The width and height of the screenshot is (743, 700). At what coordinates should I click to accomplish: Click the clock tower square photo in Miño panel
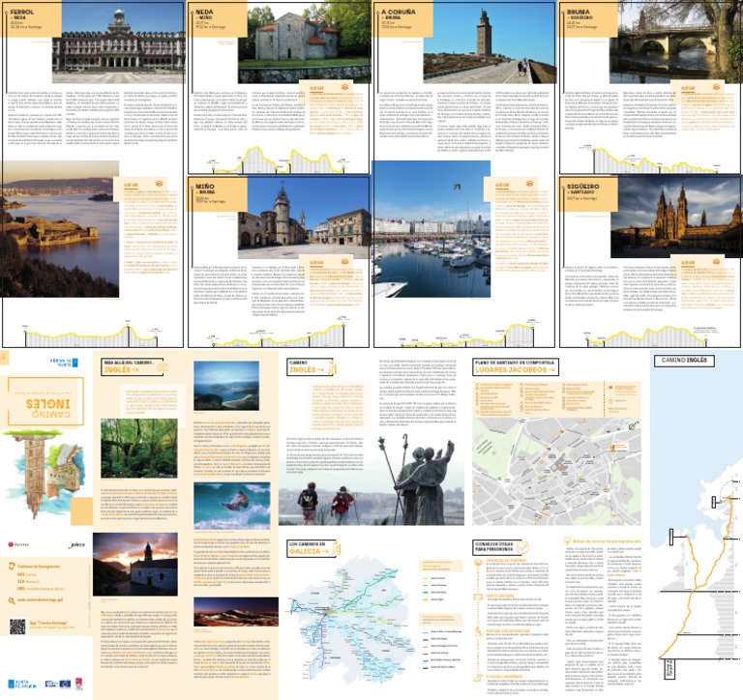coord(304,218)
